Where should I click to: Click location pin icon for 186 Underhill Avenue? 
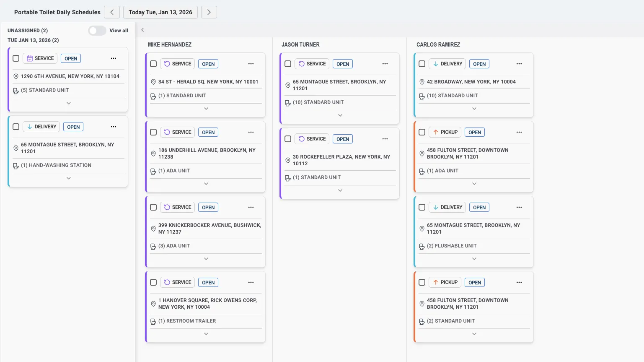coord(153,154)
